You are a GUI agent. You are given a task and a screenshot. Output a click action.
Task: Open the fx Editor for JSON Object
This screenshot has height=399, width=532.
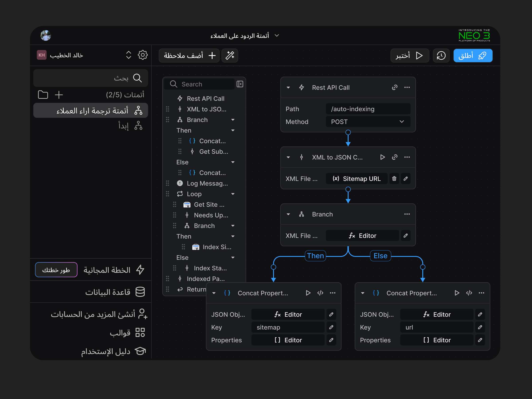[288, 314]
